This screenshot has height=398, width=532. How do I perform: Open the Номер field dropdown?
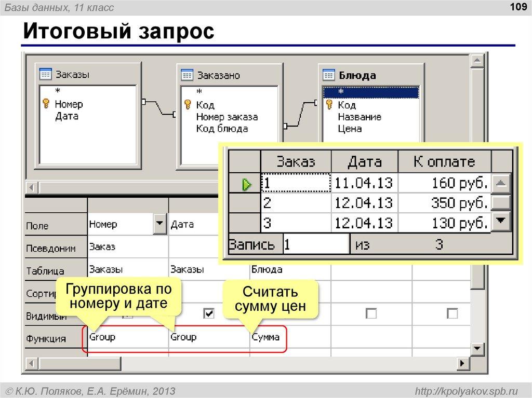click(159, 224)
